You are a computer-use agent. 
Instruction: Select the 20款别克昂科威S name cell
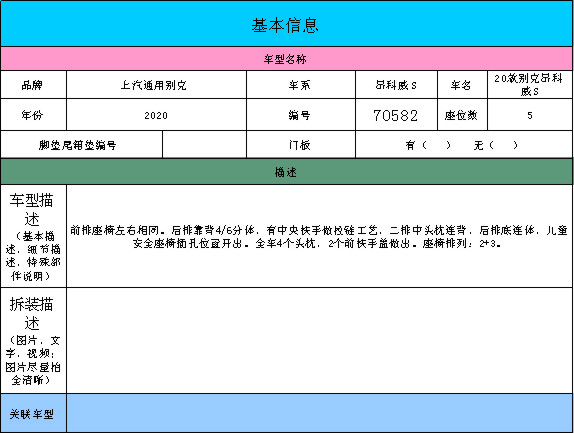point(530,85)
